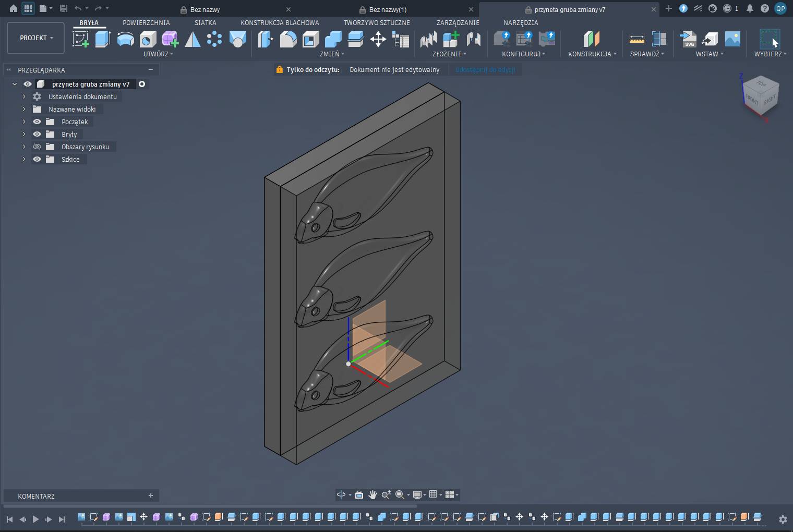
Task: Open the ZŁOŻENIE dropdown menu
Action: tap(449, 54)
